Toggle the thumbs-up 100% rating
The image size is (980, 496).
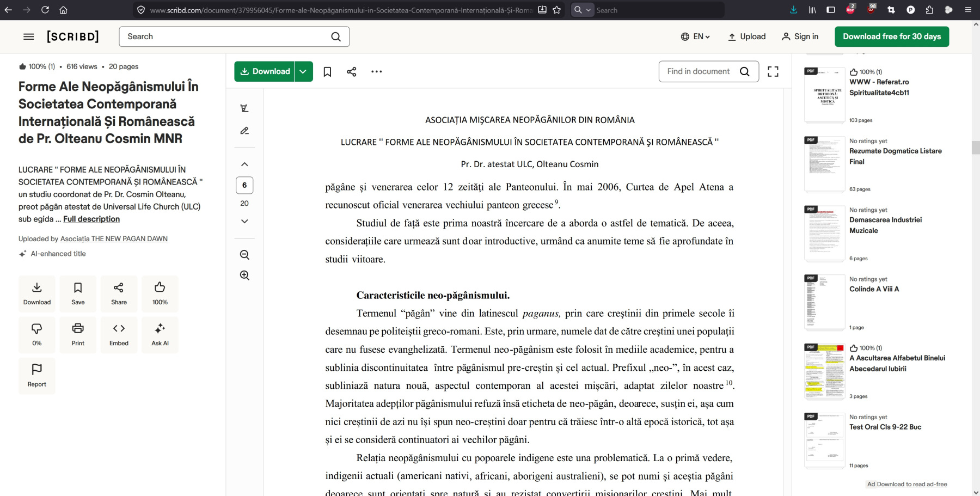tap(160, 293)
